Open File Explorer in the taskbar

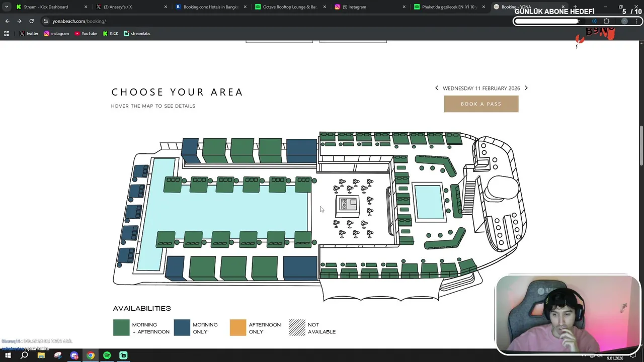pyautogui.click(x=41, y=355)
